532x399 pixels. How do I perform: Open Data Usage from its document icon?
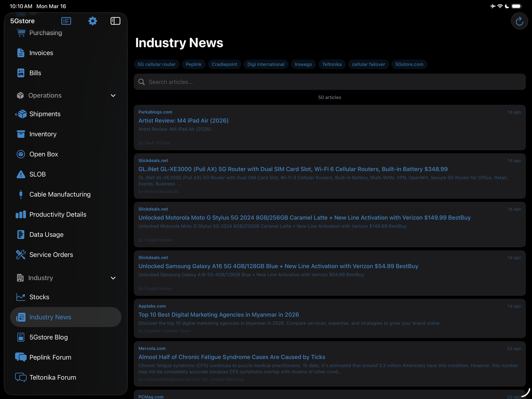[x=21, y=234]
